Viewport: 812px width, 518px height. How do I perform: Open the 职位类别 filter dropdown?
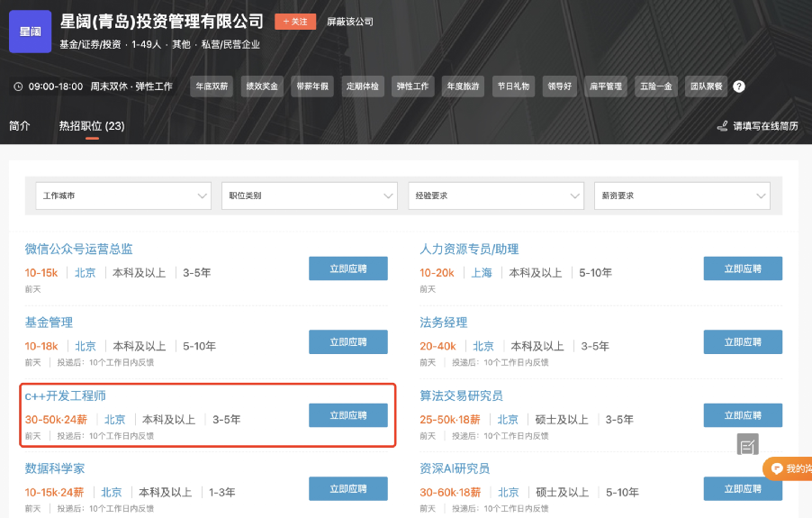[309, 195]
